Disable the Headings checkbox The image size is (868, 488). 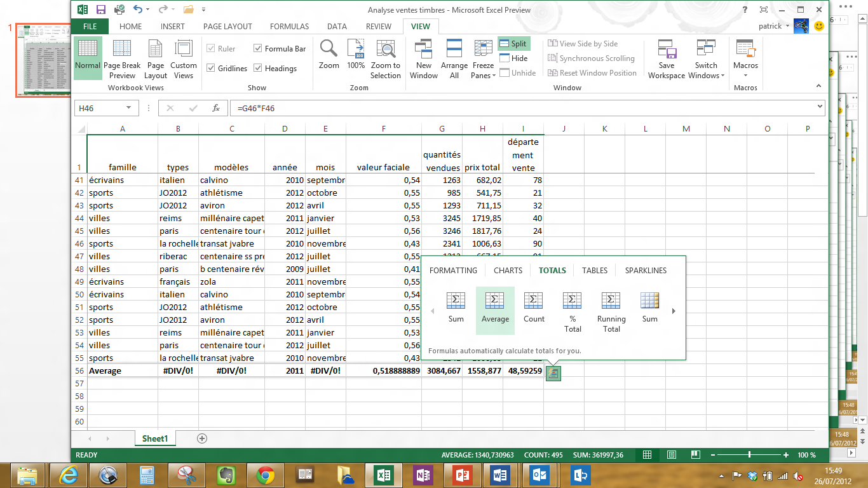pos(258,68)
